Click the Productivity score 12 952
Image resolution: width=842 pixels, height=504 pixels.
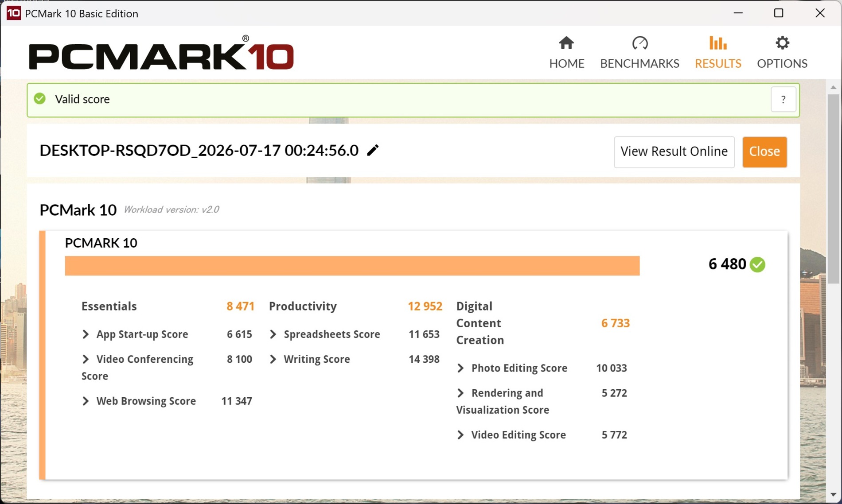point(425,306)
